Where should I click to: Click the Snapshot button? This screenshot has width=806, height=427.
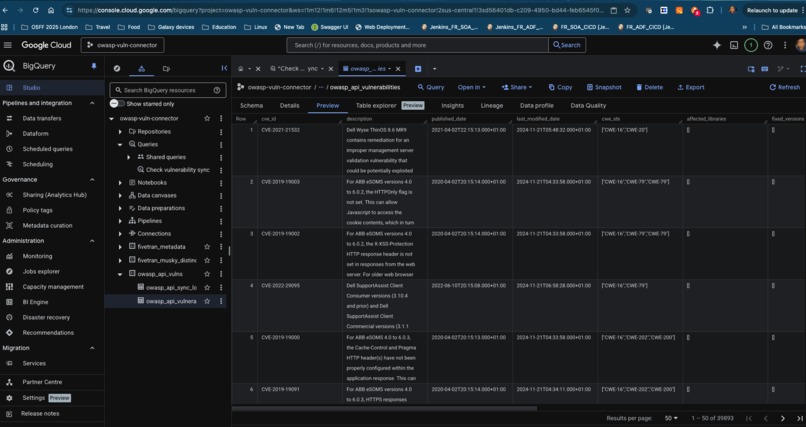pyautogui.click(x=604, y=87)
